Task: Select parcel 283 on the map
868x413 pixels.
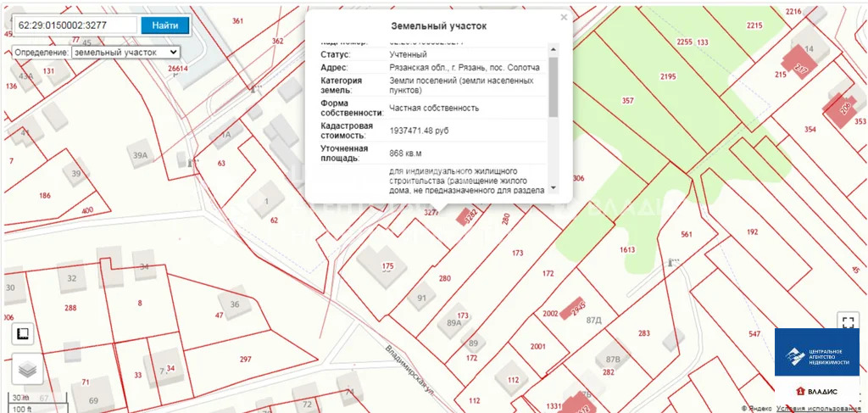Action: pyautogui.click(x=644, y=333)
